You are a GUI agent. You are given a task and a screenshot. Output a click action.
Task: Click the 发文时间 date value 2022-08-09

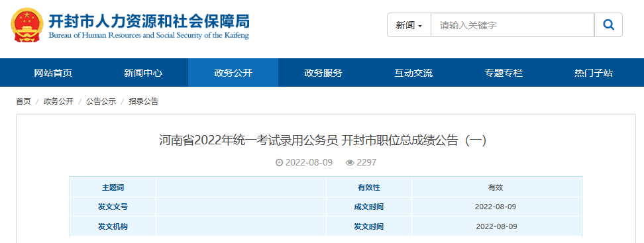coord(496,226)
